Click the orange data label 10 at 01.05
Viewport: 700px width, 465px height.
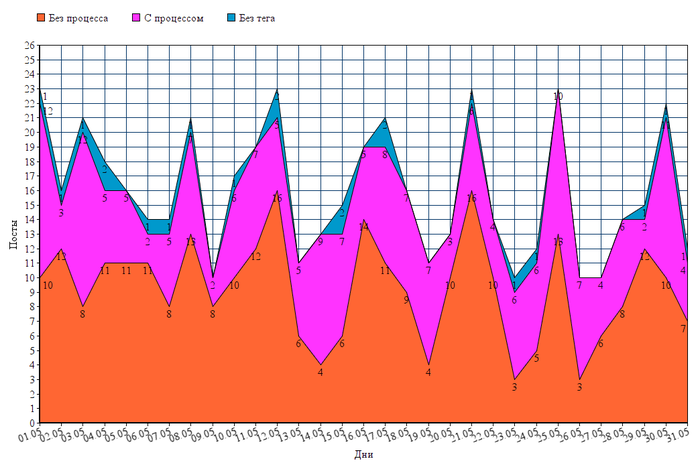[x=48, y=285]
